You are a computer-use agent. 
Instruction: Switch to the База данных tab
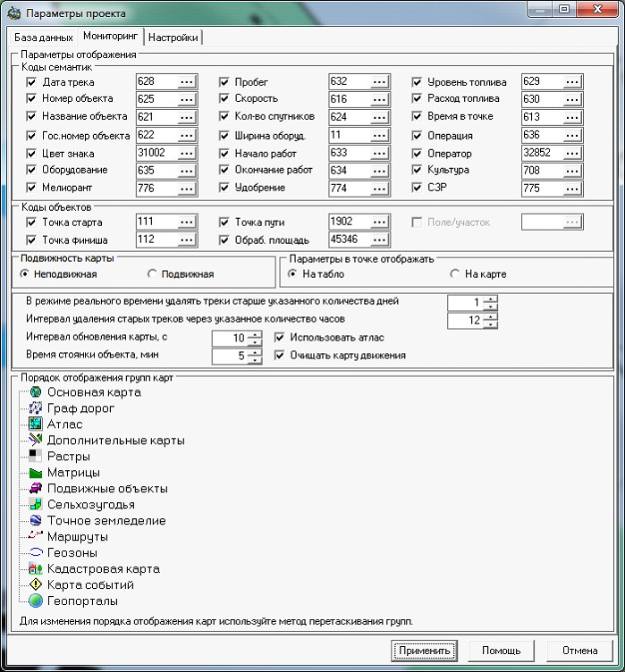point(43,38)
